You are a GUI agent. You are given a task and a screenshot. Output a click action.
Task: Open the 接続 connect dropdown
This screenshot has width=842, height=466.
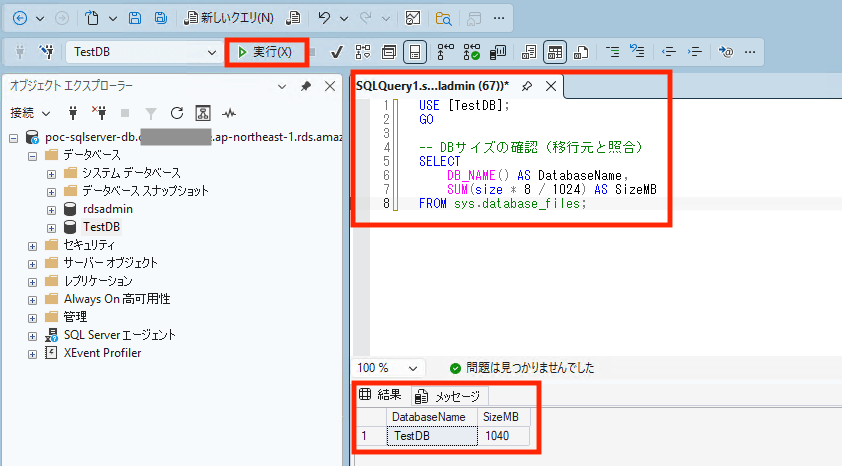coord(30,113)
